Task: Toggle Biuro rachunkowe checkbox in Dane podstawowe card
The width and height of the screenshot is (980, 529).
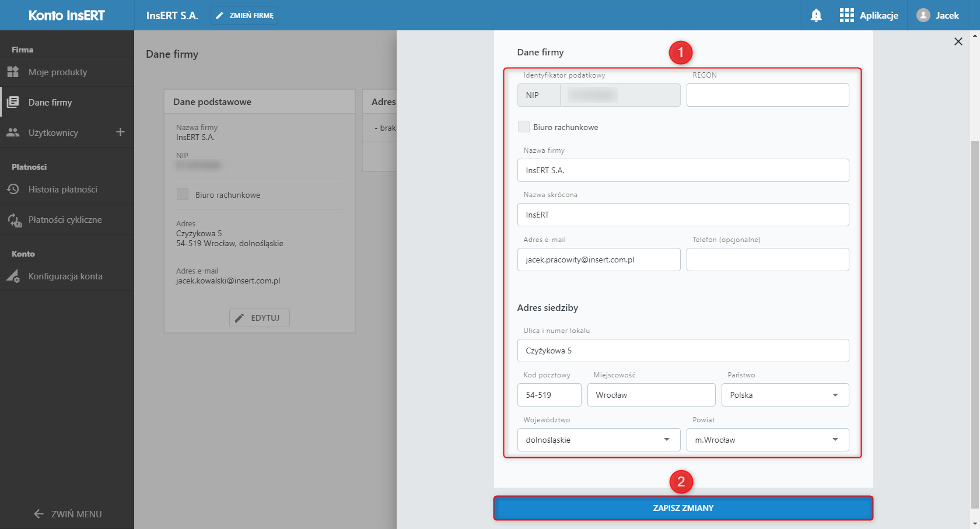Action: coord(183,194)
